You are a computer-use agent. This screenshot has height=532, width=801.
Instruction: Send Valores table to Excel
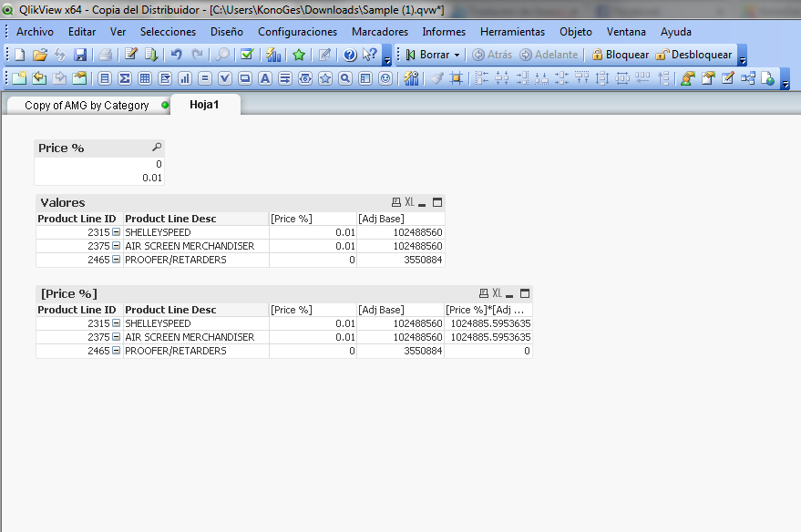click(x=410, y=202)
